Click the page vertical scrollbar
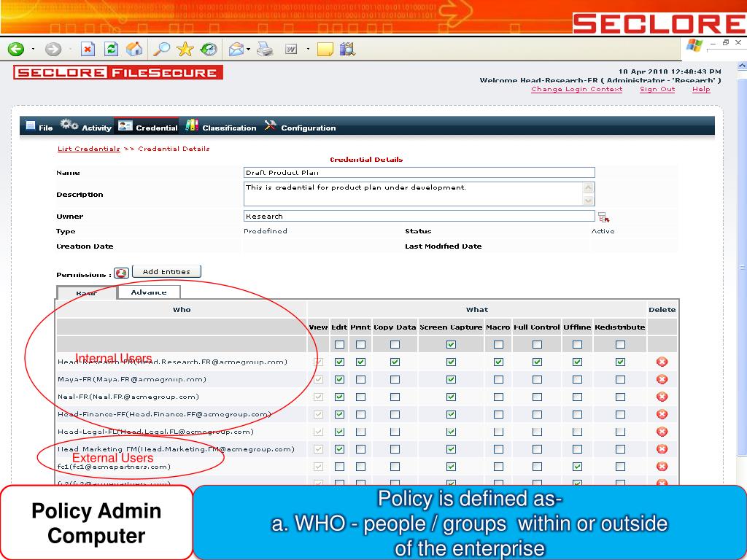747x560 pixels. pos(742,267)
